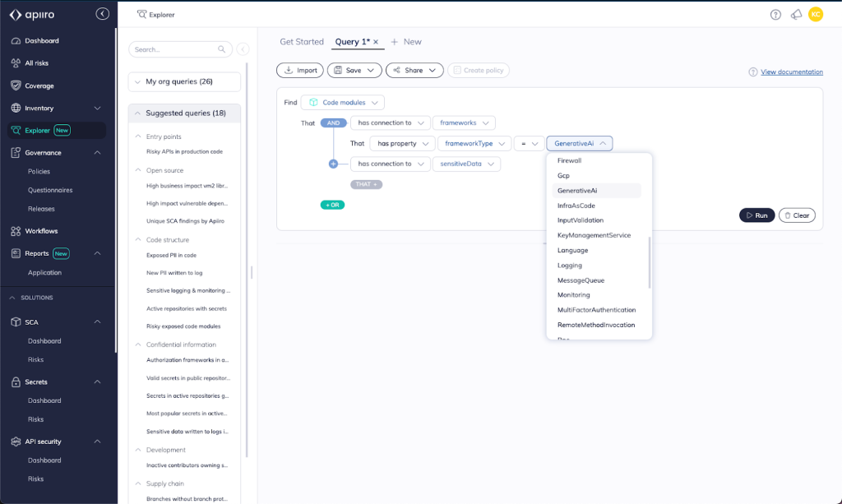Close the Query 1 tab

point(376,42)
